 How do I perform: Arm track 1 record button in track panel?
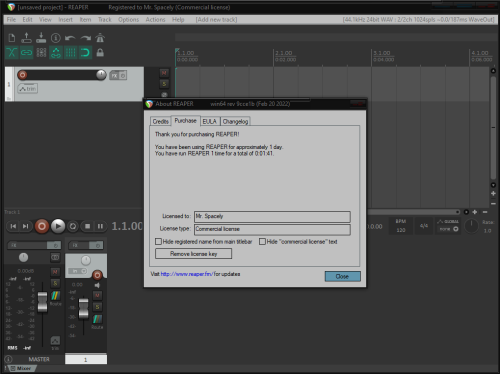pyautogui.click(x=22, y=75)
